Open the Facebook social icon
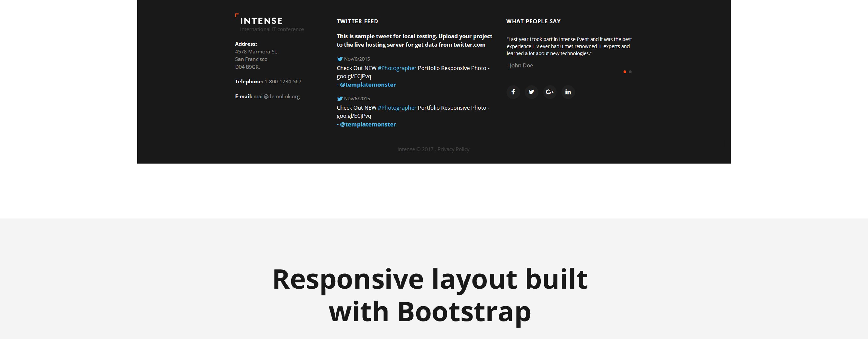Screen dimensions: 868x339 513,92
